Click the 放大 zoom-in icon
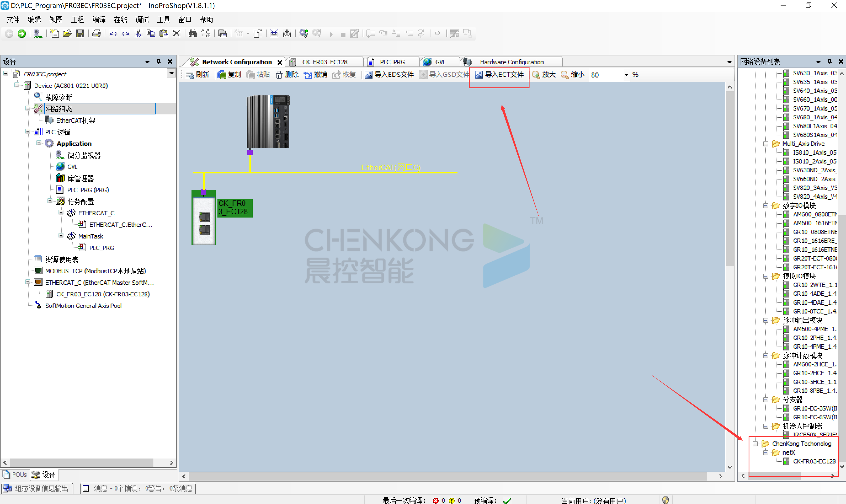This screenshot has height=504, width=846. (536, 75)
